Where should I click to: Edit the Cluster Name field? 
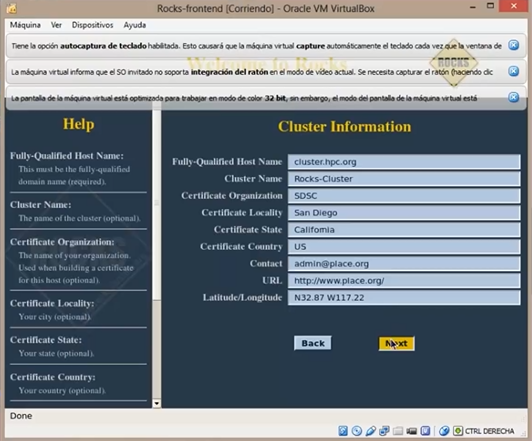(404, 179)
